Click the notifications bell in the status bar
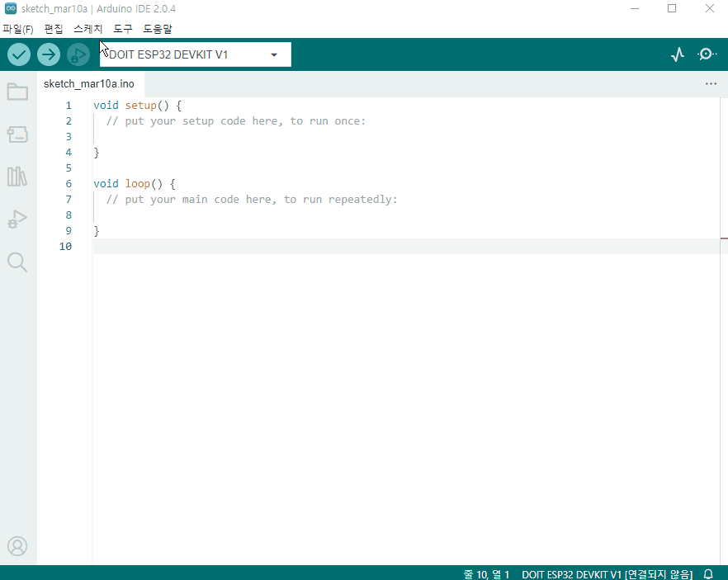This screenshot has width=728, height=580. [708, 574]
